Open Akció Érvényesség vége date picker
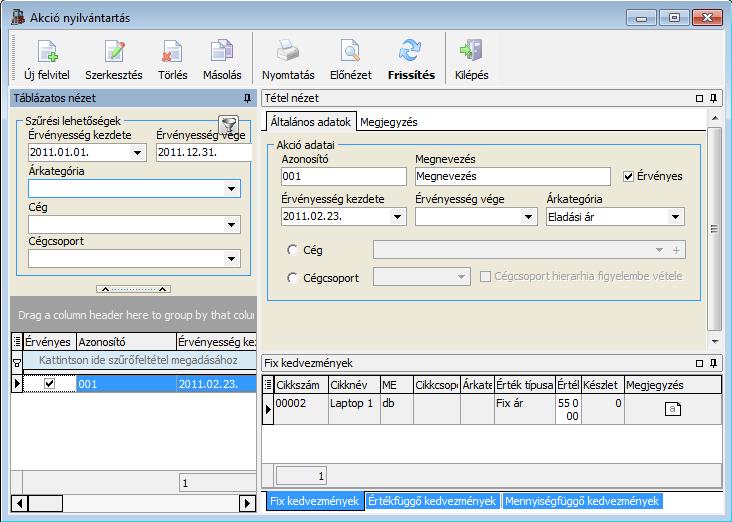732x522 pixels. pyautogui.click(x=528, y=217)
